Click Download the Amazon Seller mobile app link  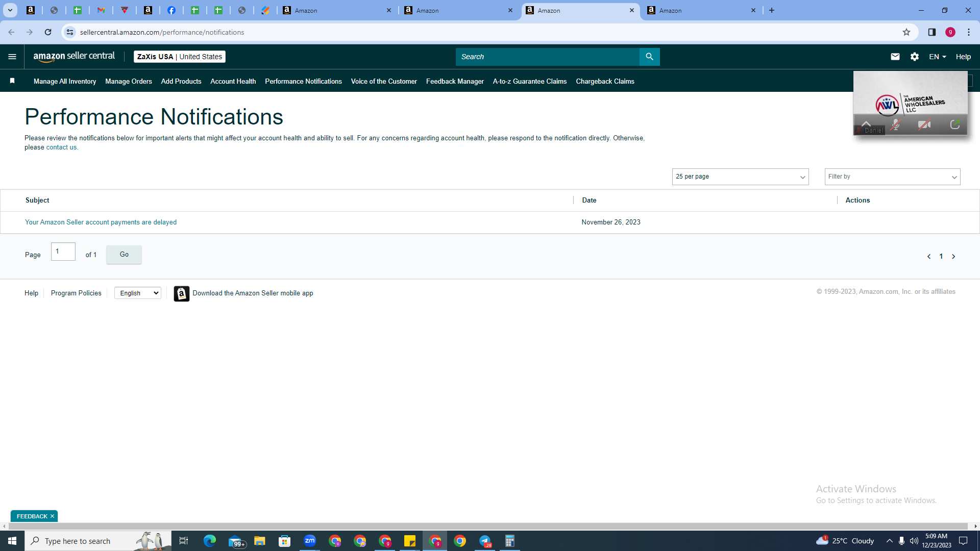click(253, 293)
